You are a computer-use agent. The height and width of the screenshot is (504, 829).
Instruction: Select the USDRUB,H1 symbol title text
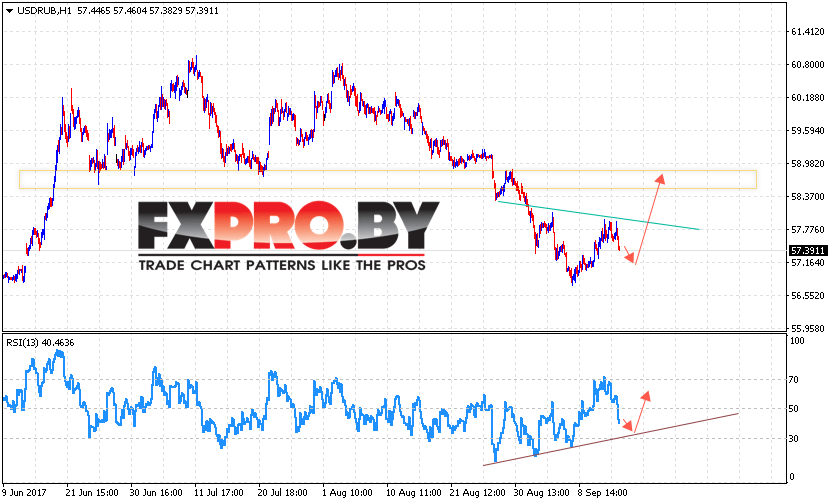coord(44,11)
